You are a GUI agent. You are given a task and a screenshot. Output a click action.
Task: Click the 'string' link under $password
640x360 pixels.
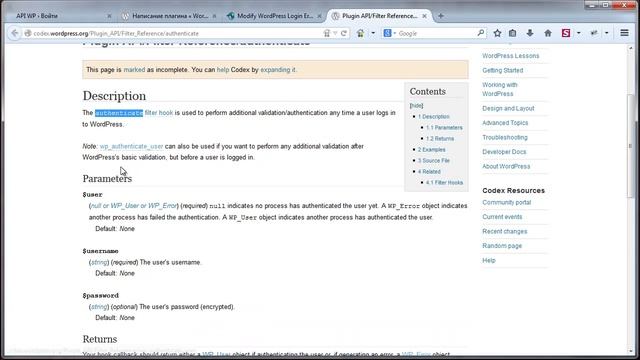tap(99, 307)
